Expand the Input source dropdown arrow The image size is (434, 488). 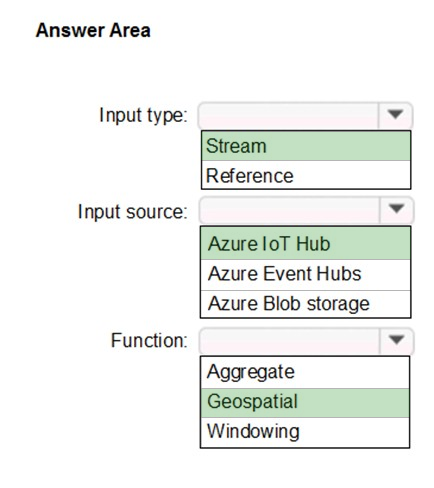pos(396,210)
